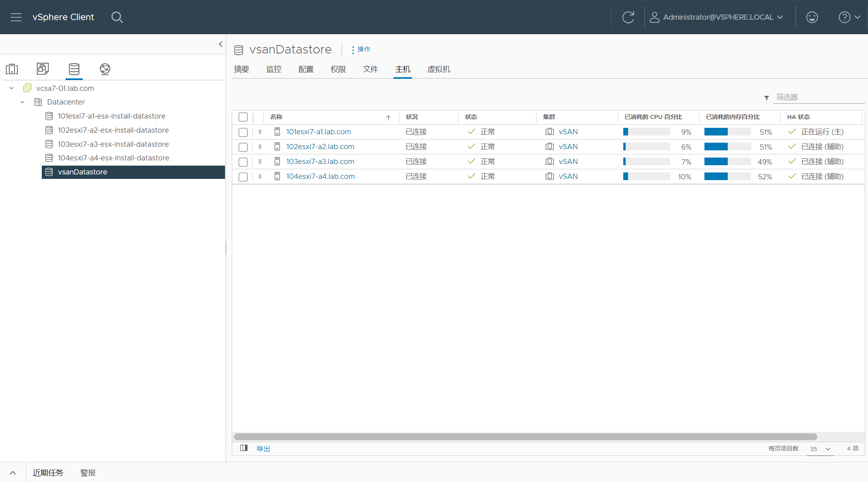Open host 101esxi7-a1.lab.com link
This screenshot has height=482, width=868.
pos(319,132)
